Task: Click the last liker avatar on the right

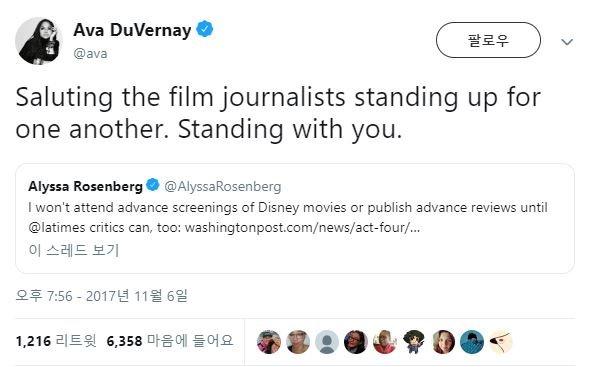Action: (501, 342)
